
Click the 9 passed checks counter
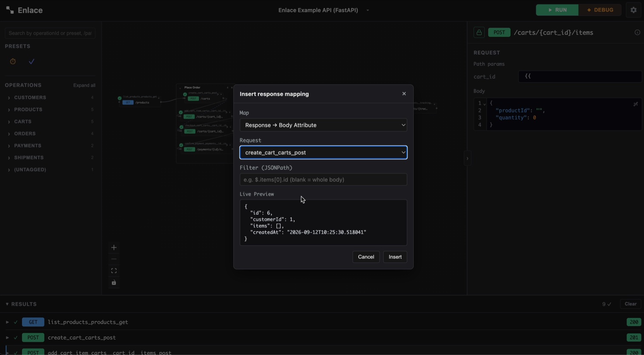pyautogui.click(x=607, y=304)
